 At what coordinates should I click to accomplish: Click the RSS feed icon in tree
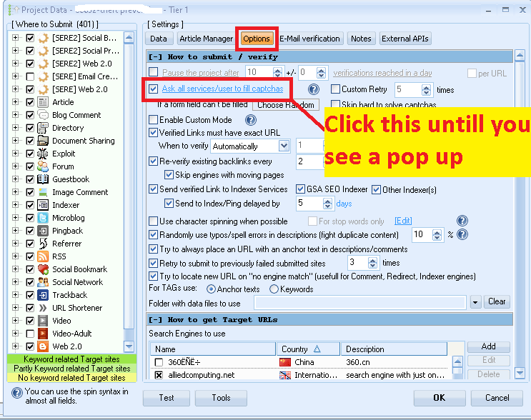click(43, 256)
